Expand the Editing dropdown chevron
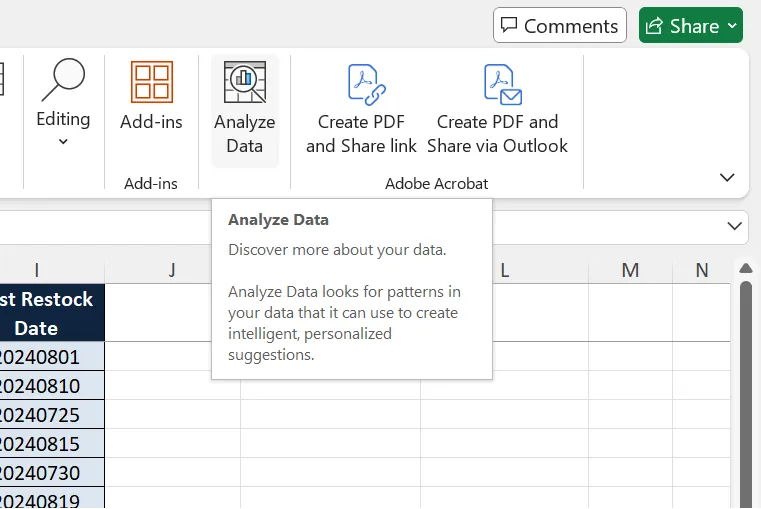This screenshot has height=509, width=761. tap(63, 142)
